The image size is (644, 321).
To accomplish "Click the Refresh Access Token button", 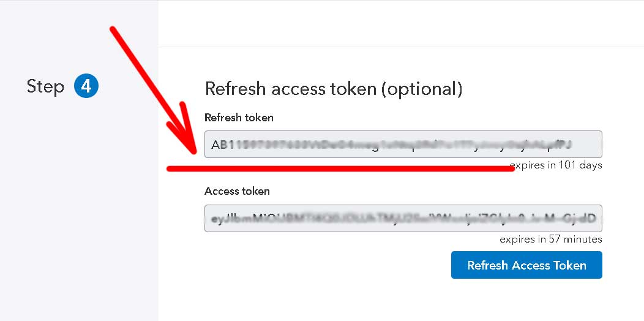I will pos(526,265).
